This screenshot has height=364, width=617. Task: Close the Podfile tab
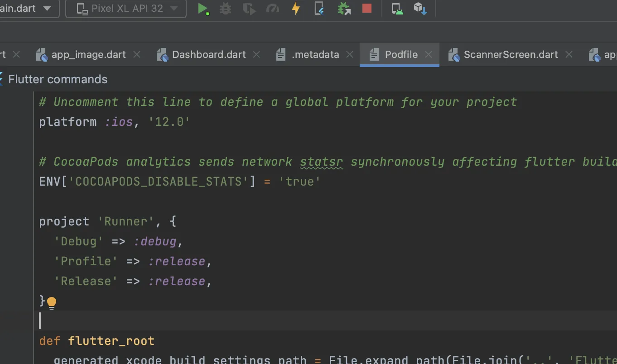tap(429, 55)
